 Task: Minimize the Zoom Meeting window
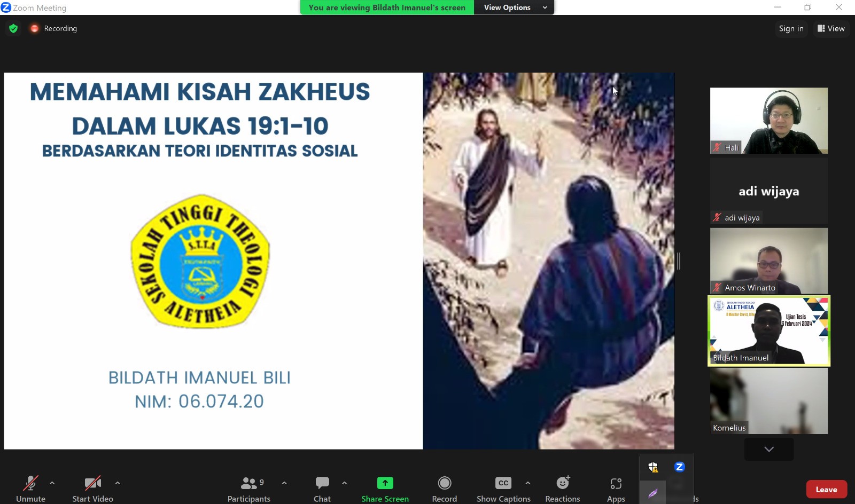(x=778, y=7)
